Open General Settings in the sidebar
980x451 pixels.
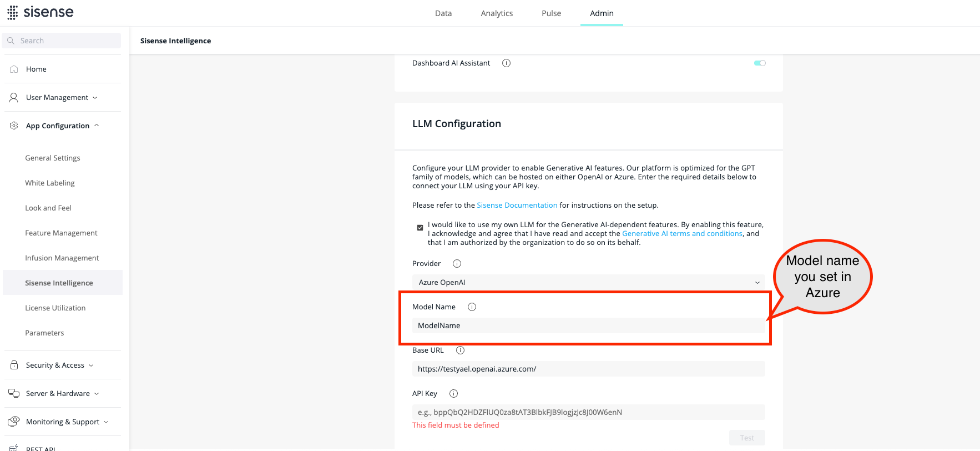[53, 158]
